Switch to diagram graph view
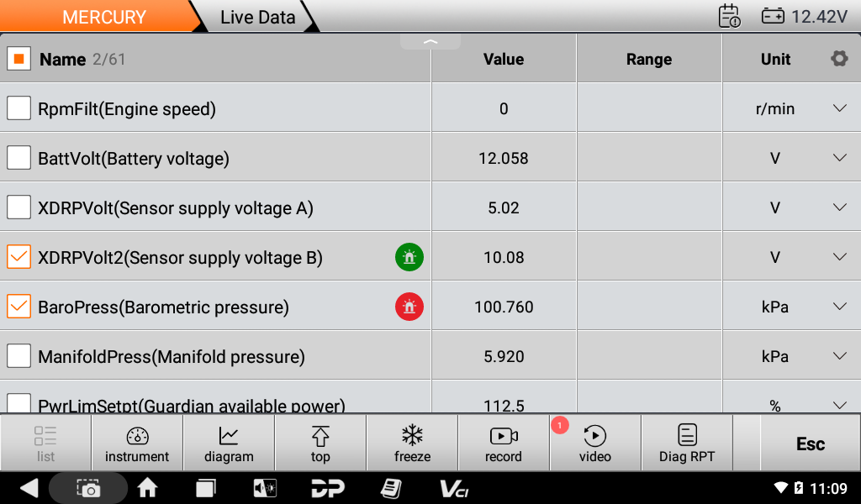The width and height of the screenshot is (861, 504). (x=229, y=444)
